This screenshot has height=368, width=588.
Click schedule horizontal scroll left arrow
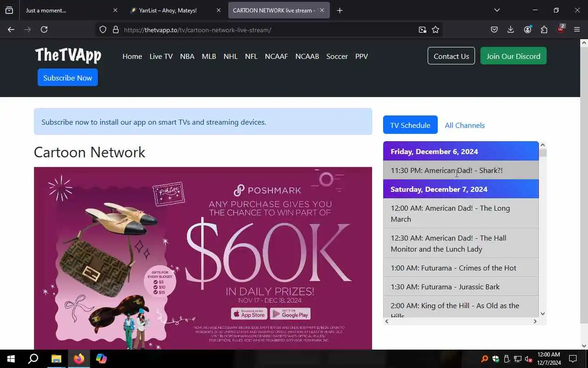pos(387,321)
